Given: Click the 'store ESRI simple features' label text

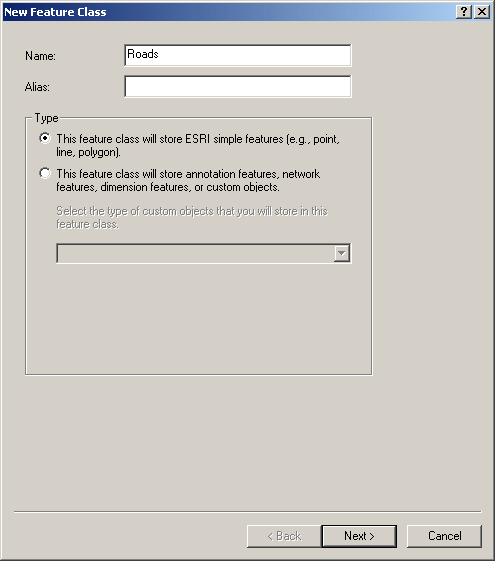Looking at the screenshot, I should coord(198,145).
